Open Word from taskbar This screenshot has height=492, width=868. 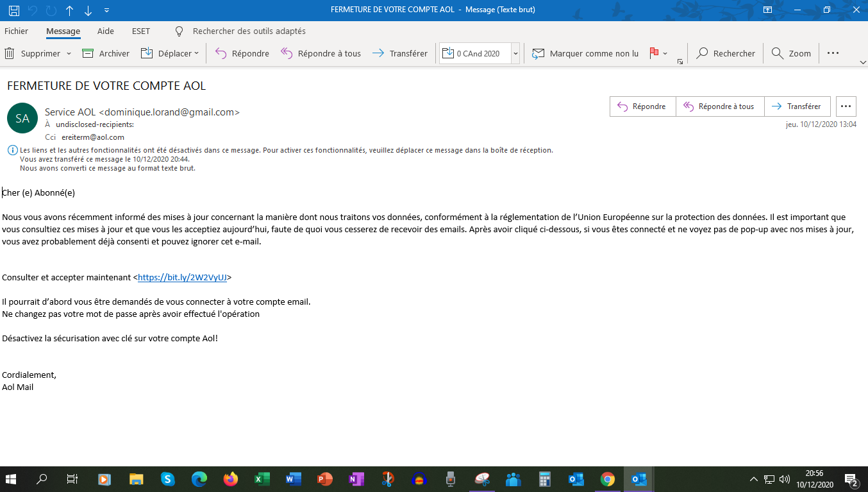(293, 479)
